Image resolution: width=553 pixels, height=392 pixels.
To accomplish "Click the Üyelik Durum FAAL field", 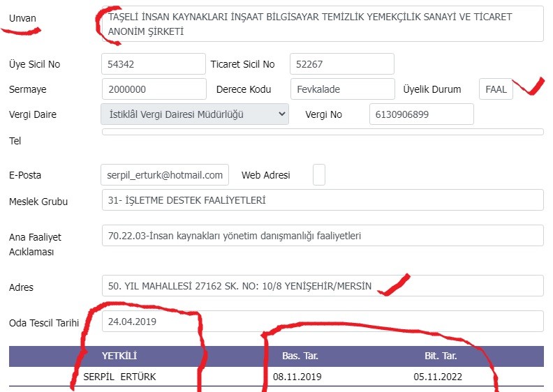I will click(496, 89).
